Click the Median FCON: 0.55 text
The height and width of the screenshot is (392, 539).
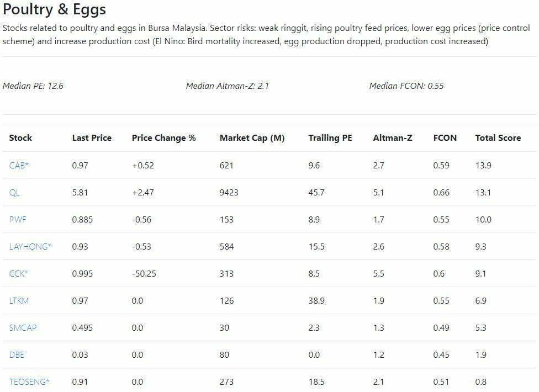click(406, 86)
